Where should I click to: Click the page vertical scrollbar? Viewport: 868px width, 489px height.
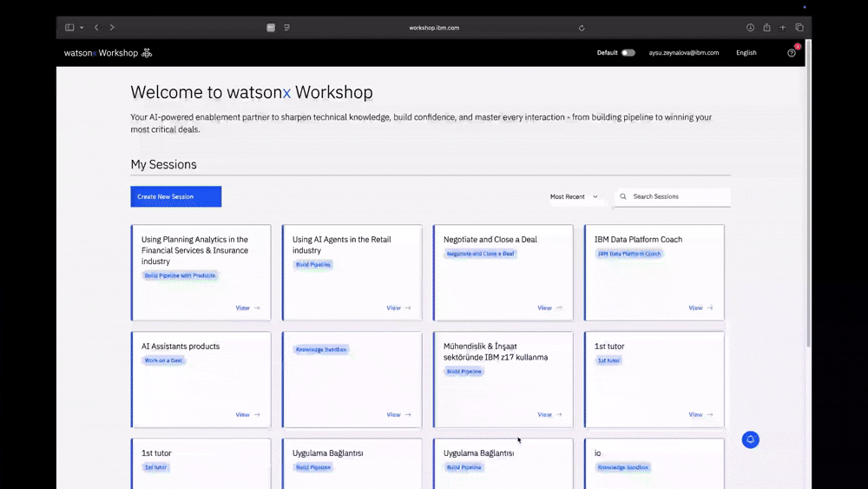pos(808,194)
